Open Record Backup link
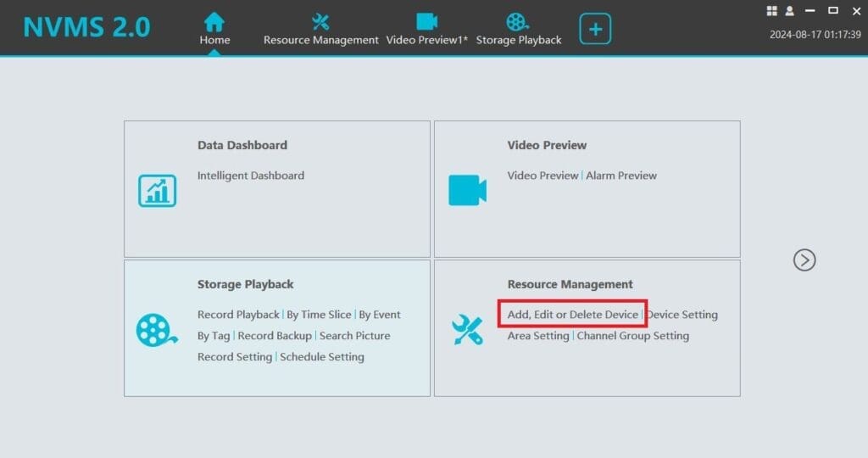This screenshot has height=458, width=868. 275,336
